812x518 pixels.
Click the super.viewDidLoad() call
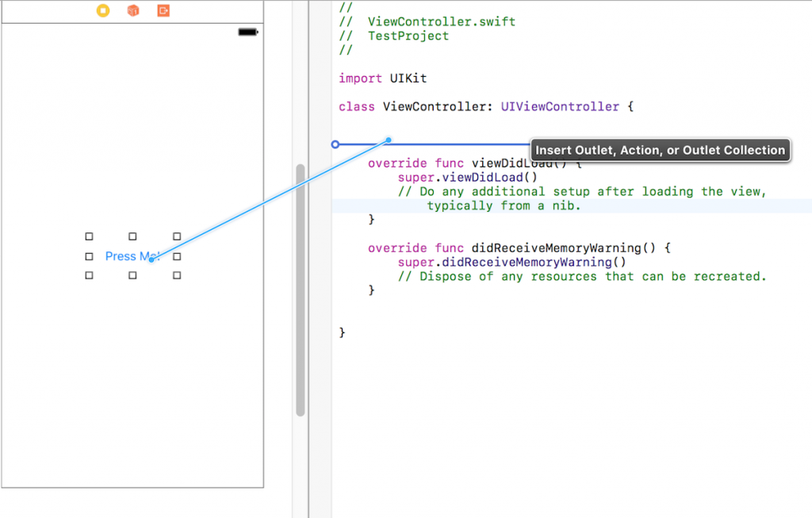click(x=468, y=177)
